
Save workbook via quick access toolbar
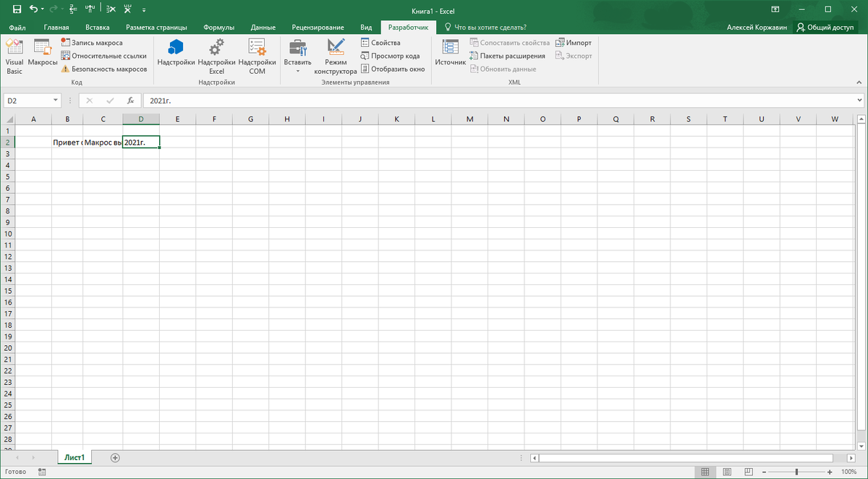(17, 9)
